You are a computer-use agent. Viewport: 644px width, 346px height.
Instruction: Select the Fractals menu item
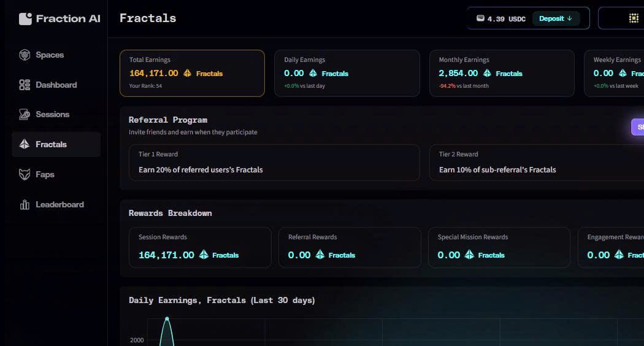pyautogui.click(x=56, y=144)
